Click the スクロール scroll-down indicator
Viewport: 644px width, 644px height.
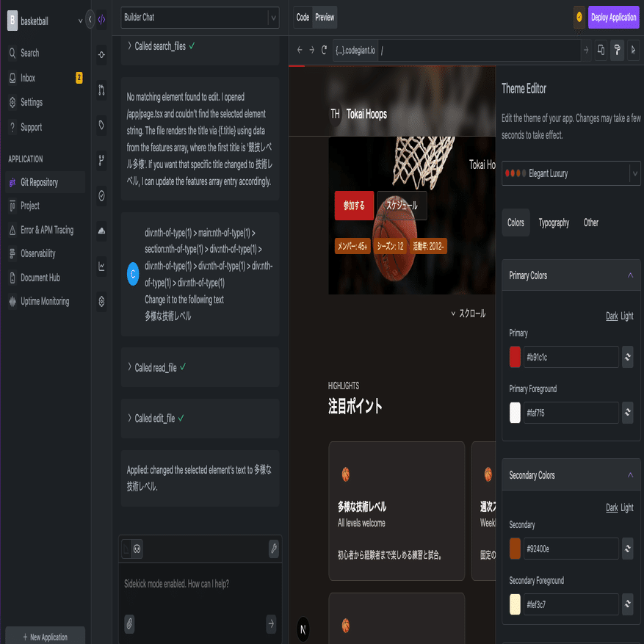pyautogui.click(x=468, y=314)
